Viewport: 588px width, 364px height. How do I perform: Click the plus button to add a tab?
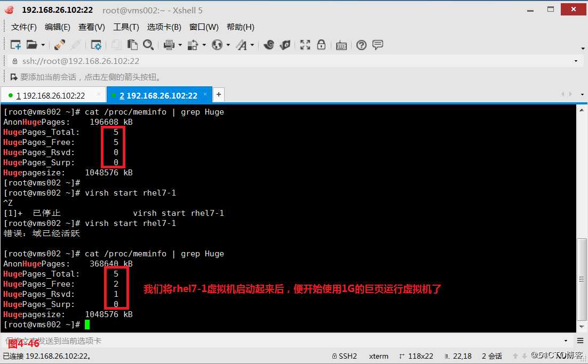[x=219, y=94]
